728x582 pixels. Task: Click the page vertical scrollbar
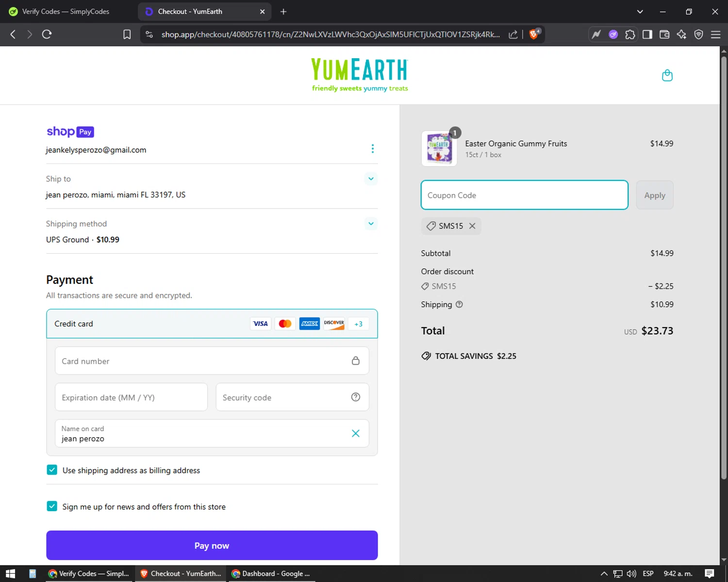(x=724, y=267)
